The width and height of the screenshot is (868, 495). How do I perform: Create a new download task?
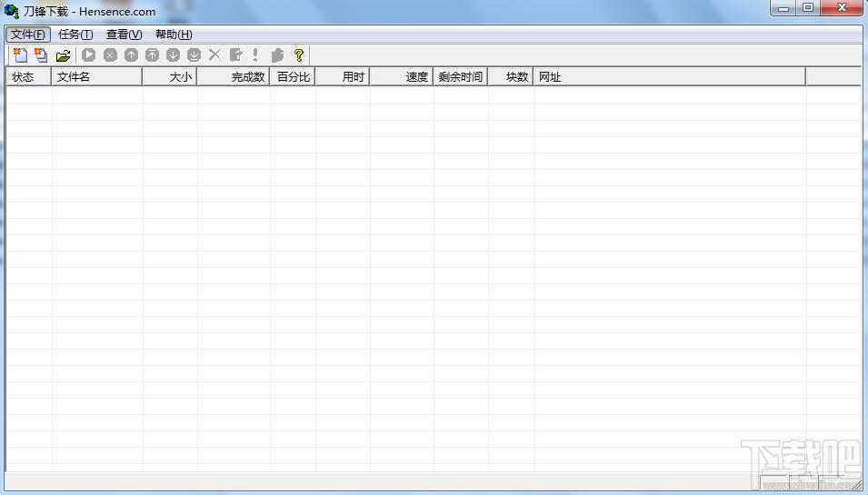pyautogui.click(x=21, y=54)
